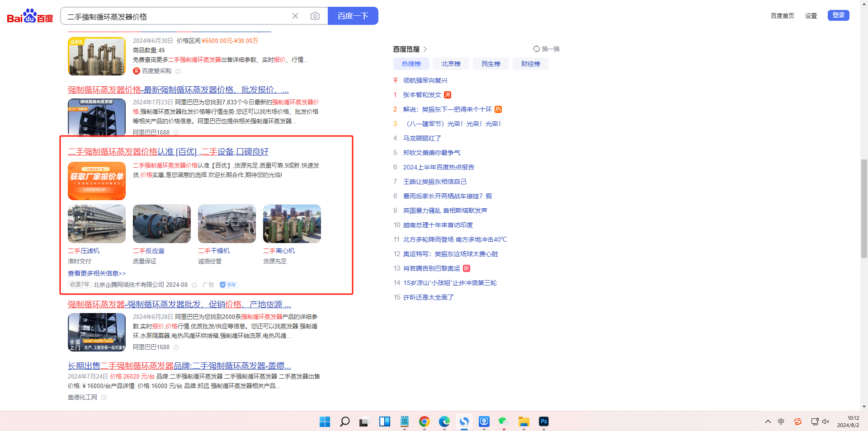This screenshot has height=431, width=868.
Task: Click the camera image search icon
Action: click(315, 16)
